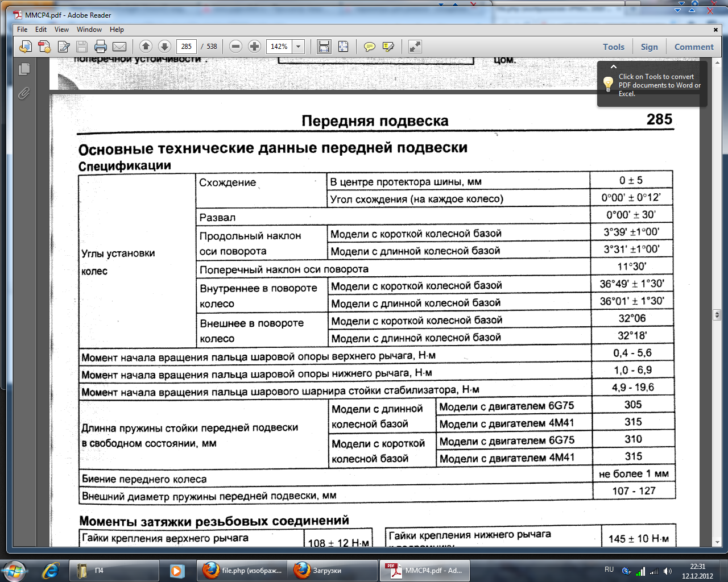Click the page number input field
This screenshot has width=728, height=582.
point(187,47)
